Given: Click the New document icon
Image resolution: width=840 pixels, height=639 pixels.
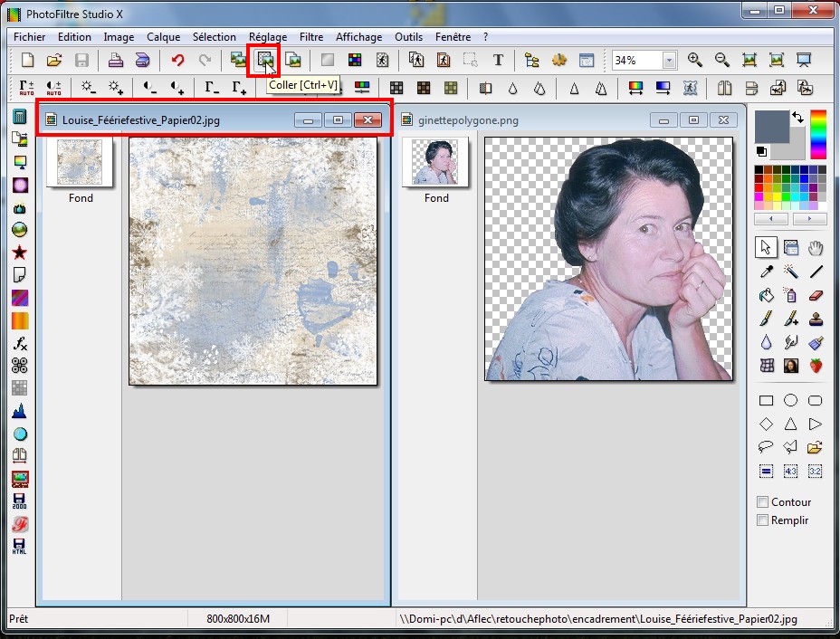Looking at the screenshot, I should tap(27, 60).
